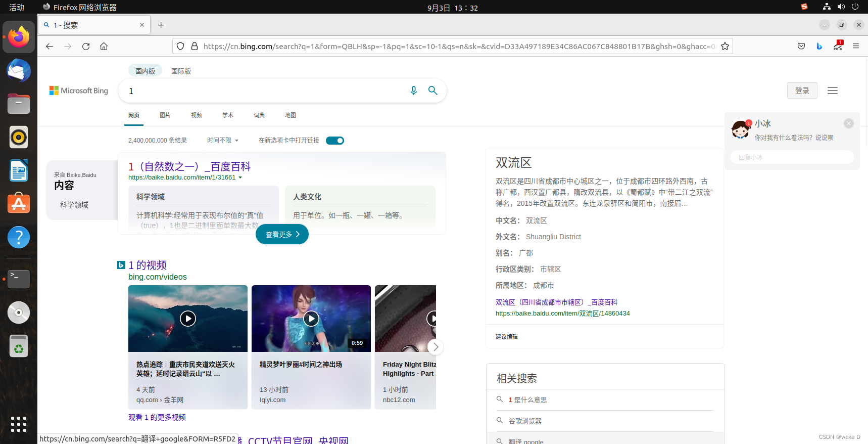Select the 地图 search tab
This screenshot has height=444, width=868.
[291, 115]
